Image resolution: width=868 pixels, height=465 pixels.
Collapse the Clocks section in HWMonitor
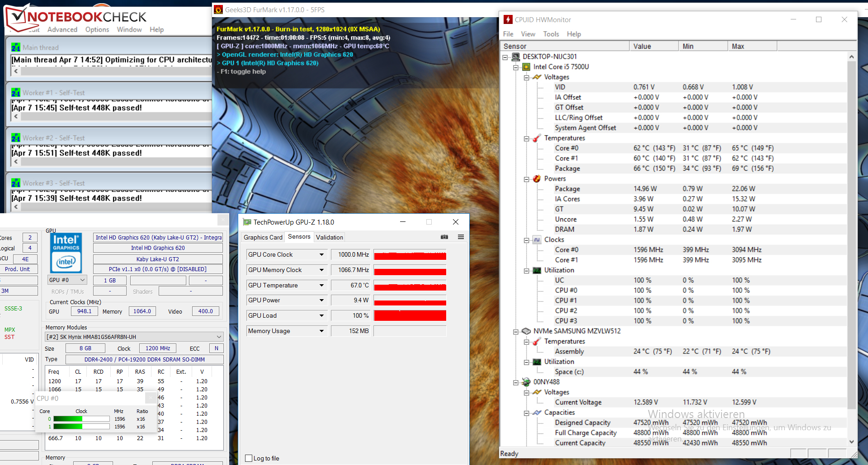tap(527, 240)
